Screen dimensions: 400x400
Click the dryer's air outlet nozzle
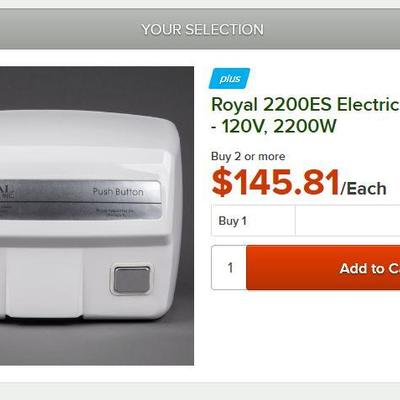coord(43,283)
